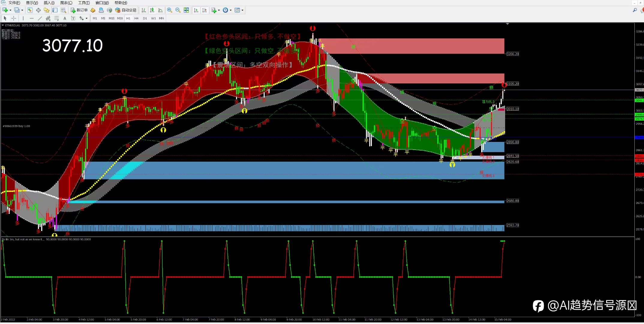Open the 窗口(W) menu
The height and width of the screenshot is (324, 644).
pyautogui.click(x=102, y=3)
